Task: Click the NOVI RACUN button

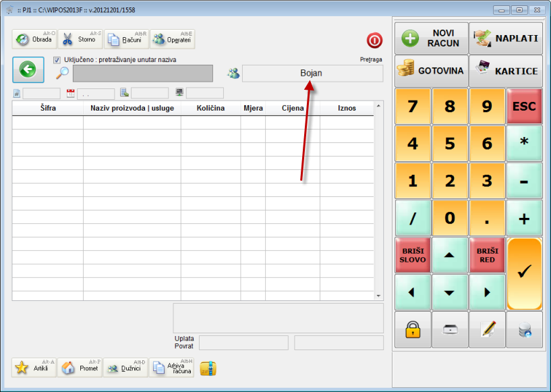Action: tap(431, 38)
